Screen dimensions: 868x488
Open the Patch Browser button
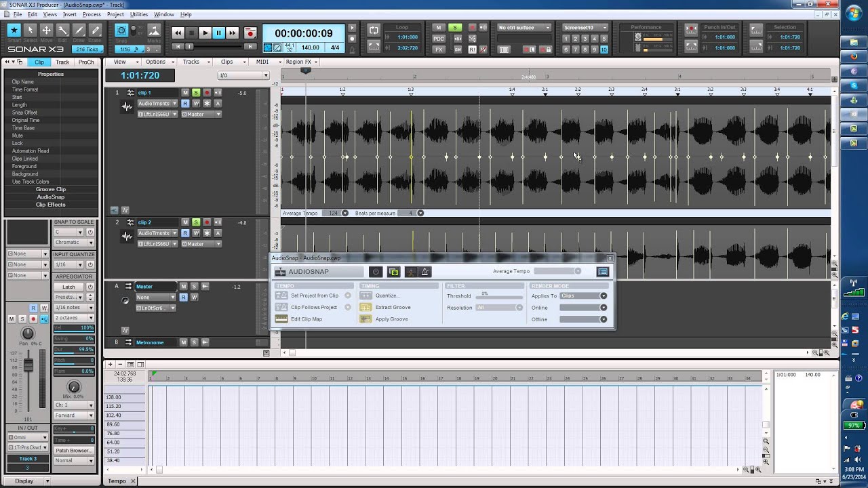[73, 450]
